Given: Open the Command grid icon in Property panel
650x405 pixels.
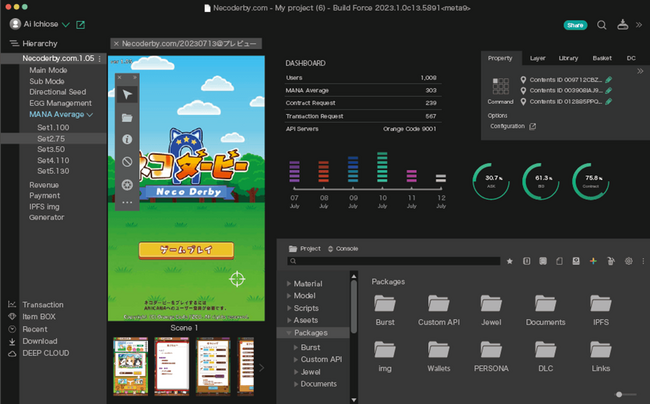Looking at the screenshot, I should [x=500, y=86].
